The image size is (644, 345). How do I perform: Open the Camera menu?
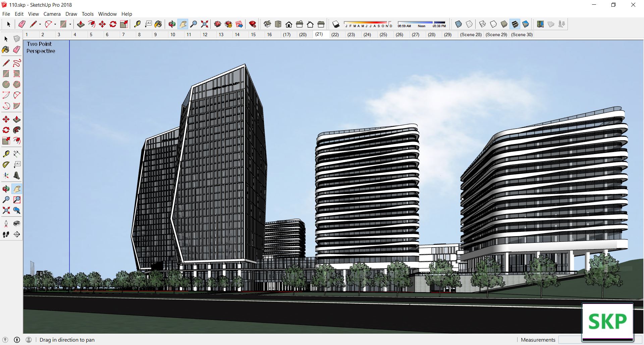52,14
